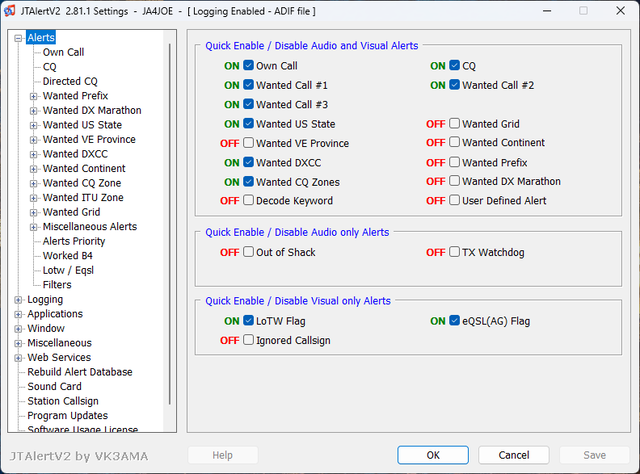Select Worked B4 tree item

(x=68, y=256)
